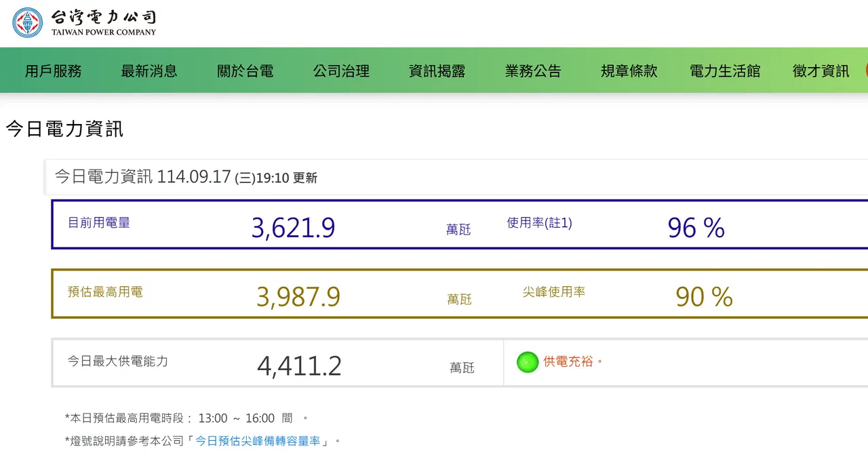Image resolution: width=868 pixels, height=457 pixels.
Task: Click the Taipower circular logo icon
Action: tap(27, 22)
